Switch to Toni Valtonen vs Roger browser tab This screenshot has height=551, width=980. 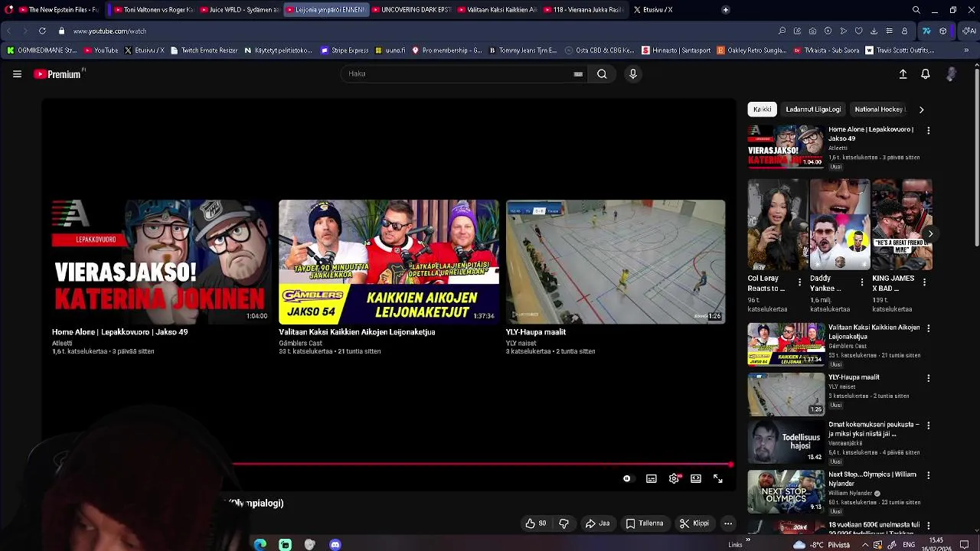[x=155, y=10]
